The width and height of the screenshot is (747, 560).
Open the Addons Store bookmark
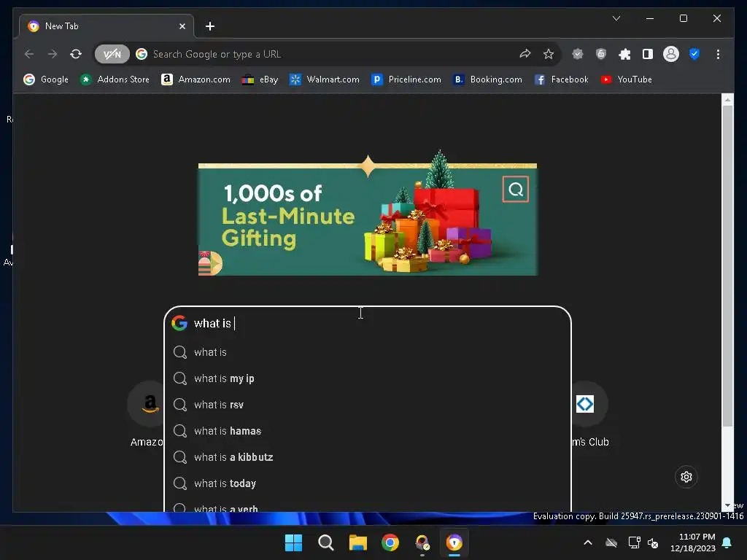pyautogui.click(x=115, y=79)
